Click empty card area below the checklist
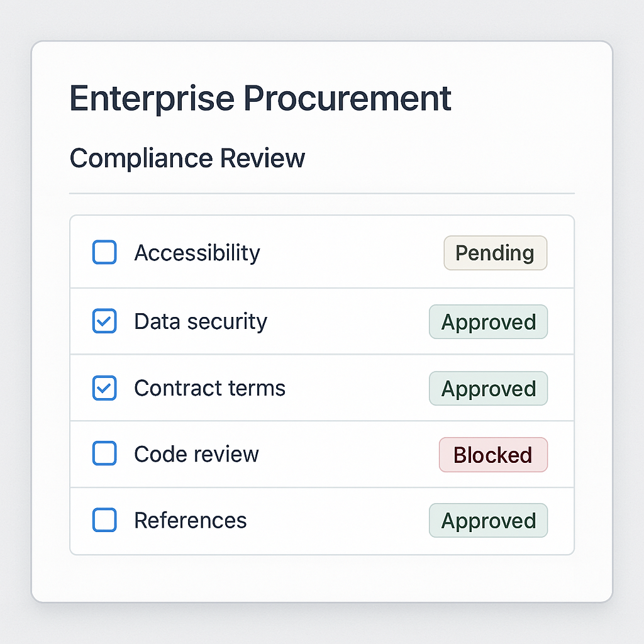The height and width of the screenshot is (644, 644). tap(321, 577)
